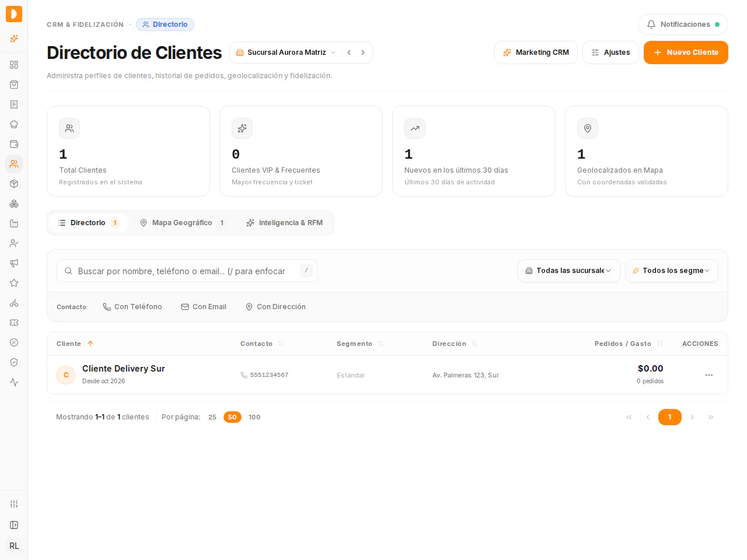Open the shopping bag icon in sidebar

click(x=14, y=85)
